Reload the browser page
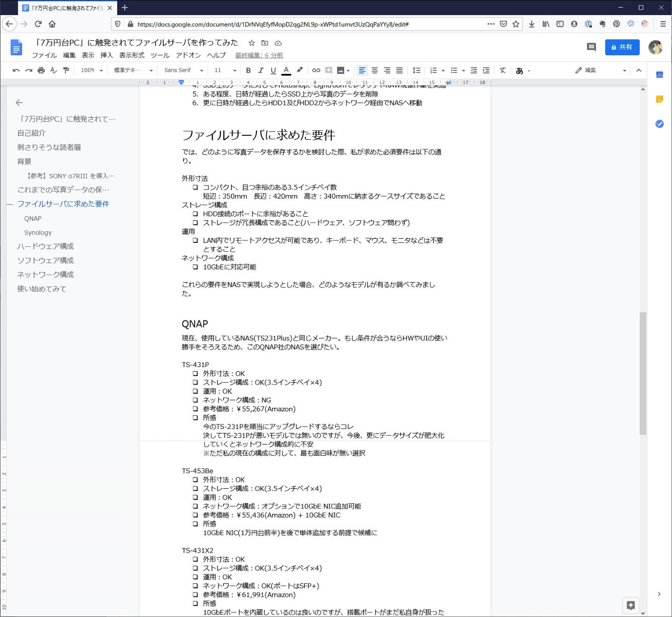672x617 pixels. 38,24
